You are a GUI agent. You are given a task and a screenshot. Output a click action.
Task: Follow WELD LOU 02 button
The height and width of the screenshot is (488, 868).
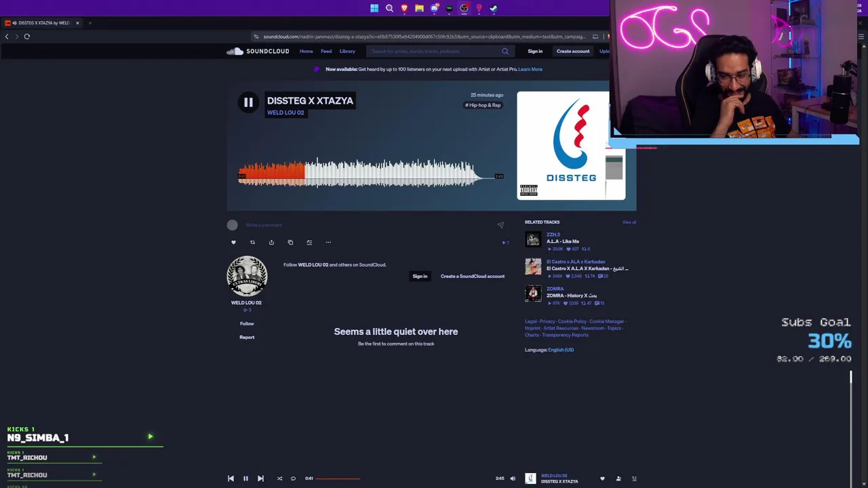click(247, 324)
